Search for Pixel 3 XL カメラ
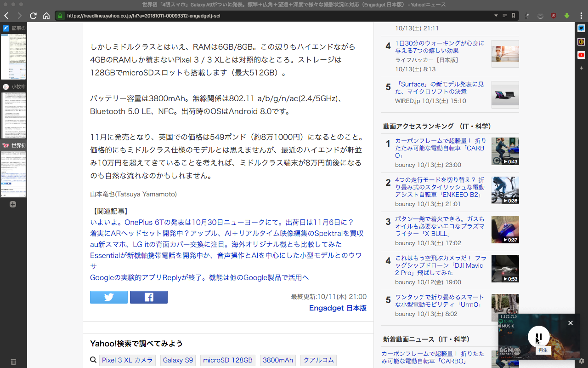The height and width of the screenshot is (368, 588). [127, 360]
